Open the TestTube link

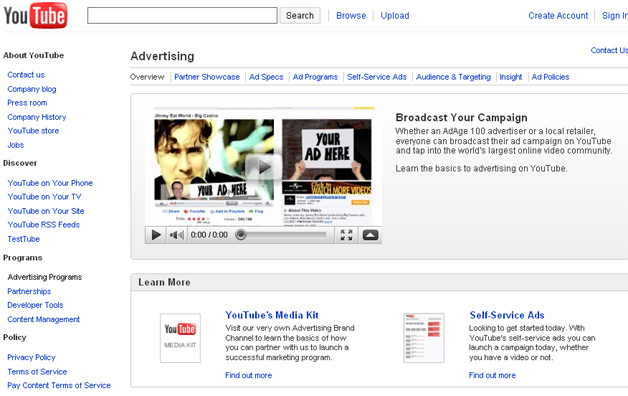[24, 239]
